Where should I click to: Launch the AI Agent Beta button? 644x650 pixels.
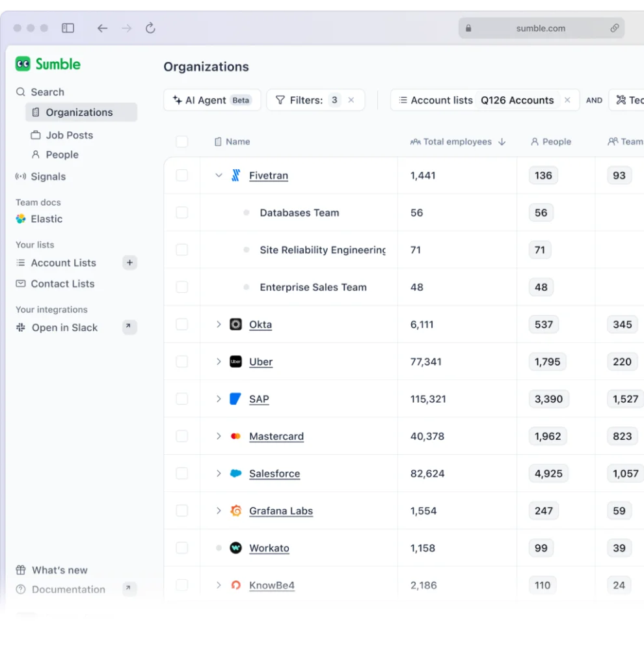(x=212, y=100)
